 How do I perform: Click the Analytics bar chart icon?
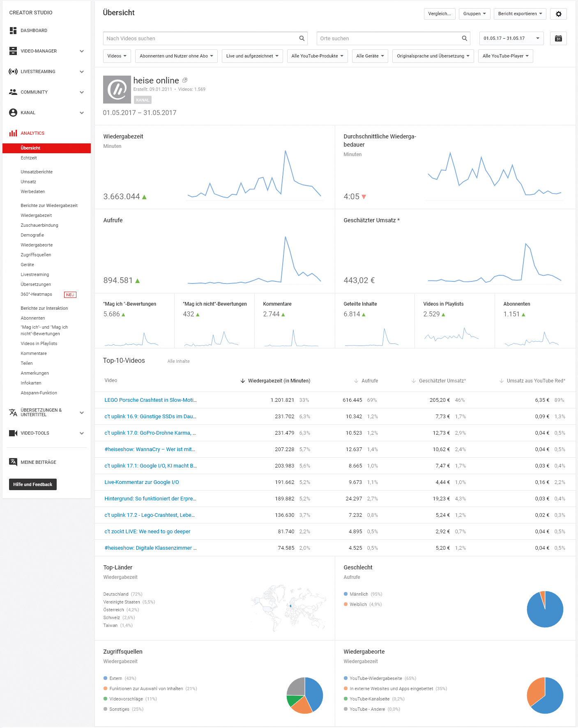(x=13, y=133)
